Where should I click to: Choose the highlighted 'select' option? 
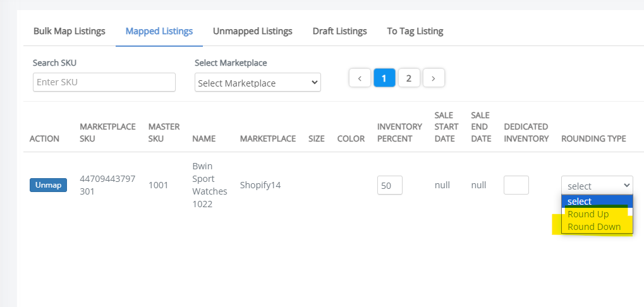pos(597,202)
